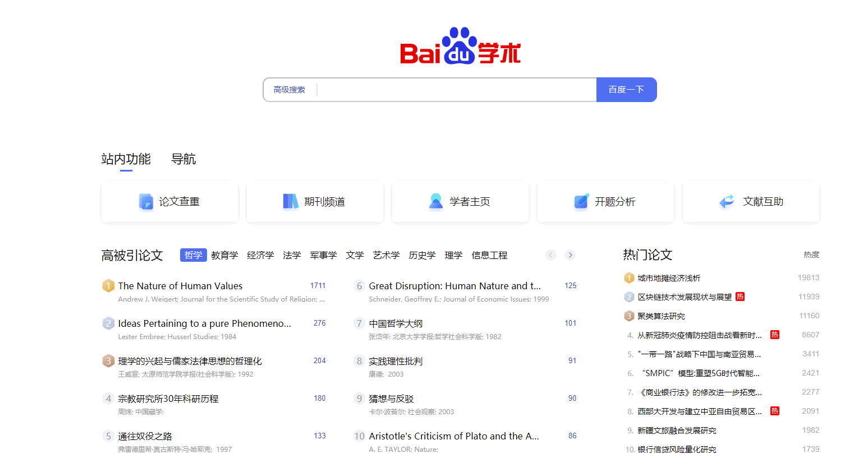The width and height of the screenshot is (868, 463).
Task: Click the 百度一下 search button
Action: pos(626,90)
